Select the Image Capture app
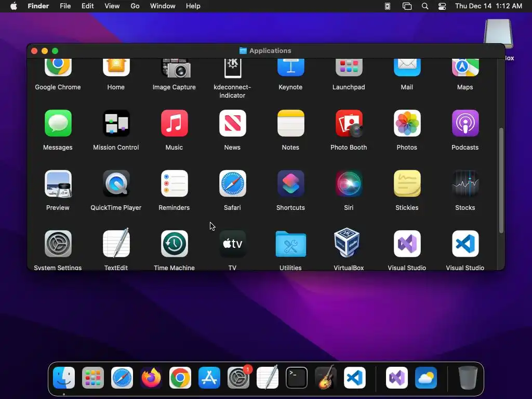532x399 pixels. [x=176, y=68]
